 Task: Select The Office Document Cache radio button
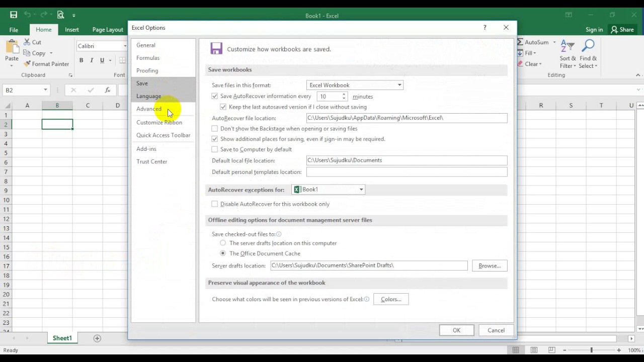[223, 253]
